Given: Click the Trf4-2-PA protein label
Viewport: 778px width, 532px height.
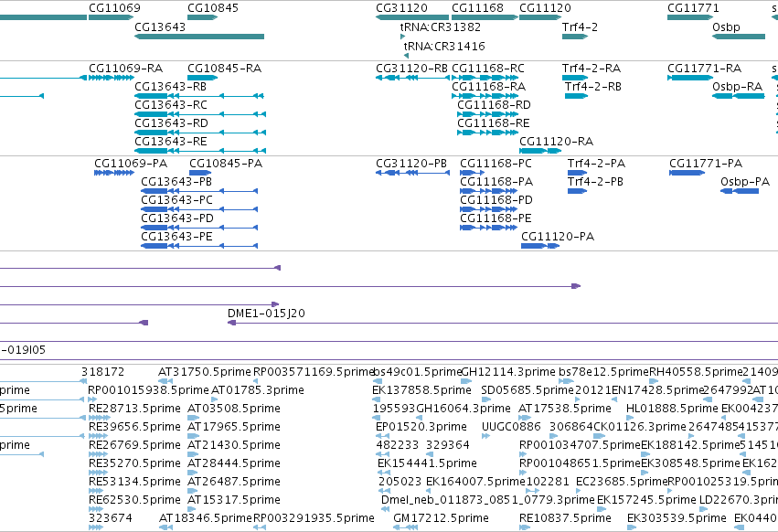Looking at the screenshot, I should pyautogui.click(x=596, y=164).
